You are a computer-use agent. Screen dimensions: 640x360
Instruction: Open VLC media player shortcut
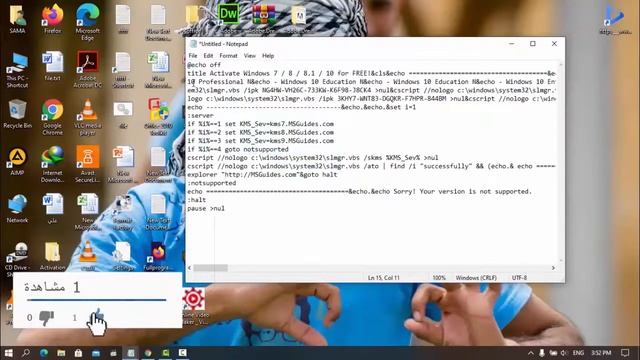(x=87, y=118)
